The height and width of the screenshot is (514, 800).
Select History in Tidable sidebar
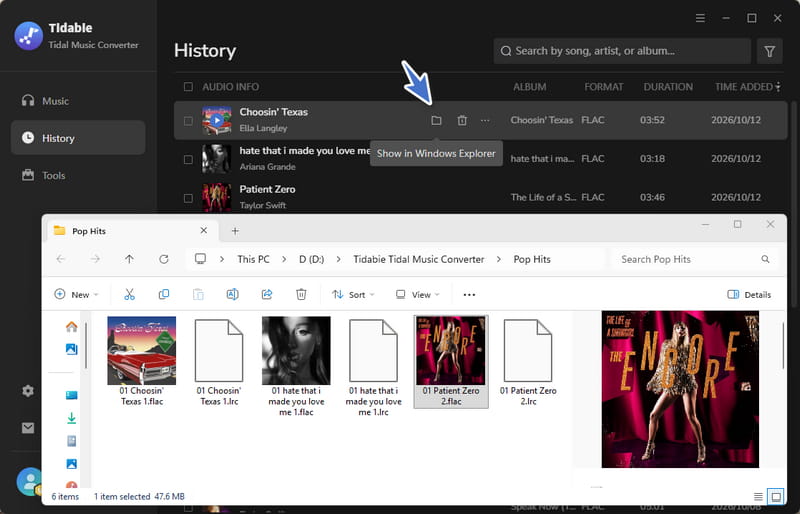point(78,138)
